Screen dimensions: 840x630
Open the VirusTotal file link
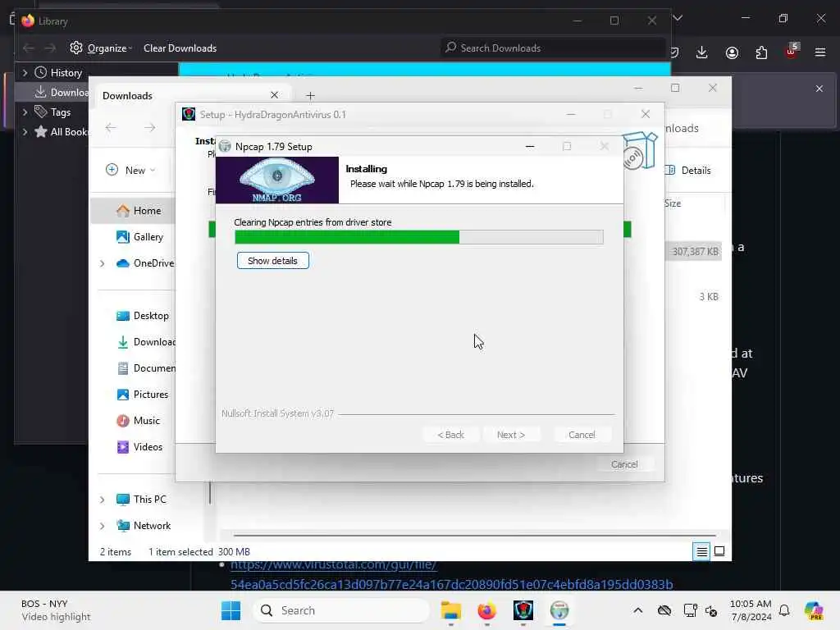pyautogui.click(x=451, y=574)
